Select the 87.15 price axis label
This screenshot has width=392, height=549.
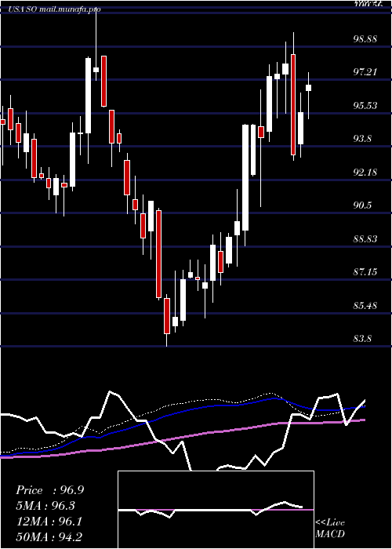(365, 272)
